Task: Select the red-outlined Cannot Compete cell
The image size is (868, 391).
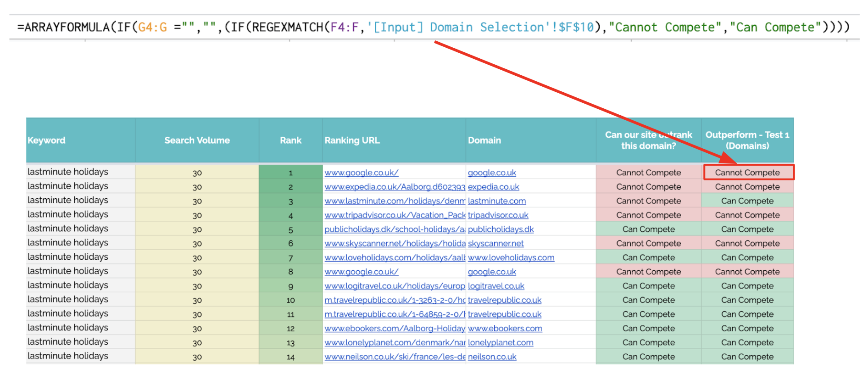Action: (x=748, y=173)
